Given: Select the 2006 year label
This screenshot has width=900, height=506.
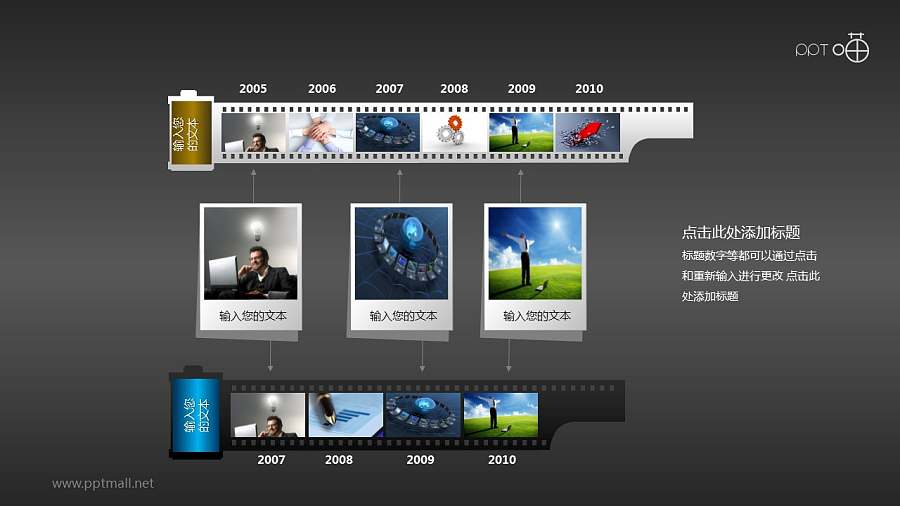Looking at the screenshot, I should 322,89.
